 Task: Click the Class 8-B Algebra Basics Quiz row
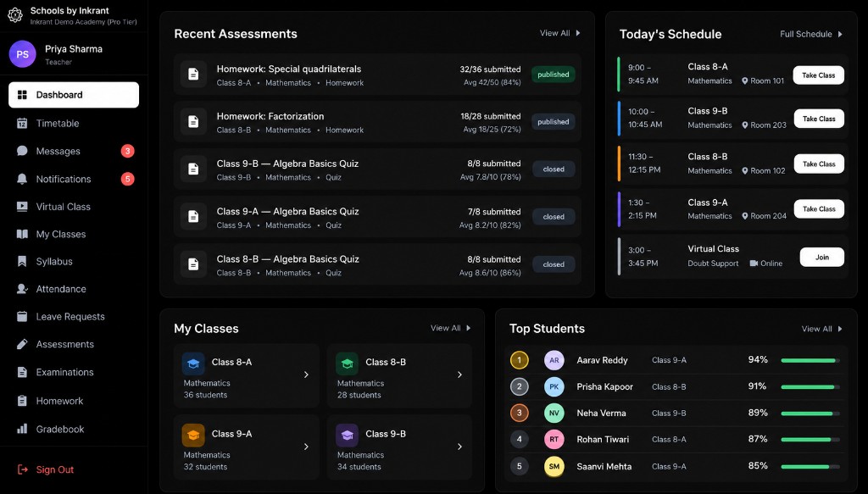377,264
